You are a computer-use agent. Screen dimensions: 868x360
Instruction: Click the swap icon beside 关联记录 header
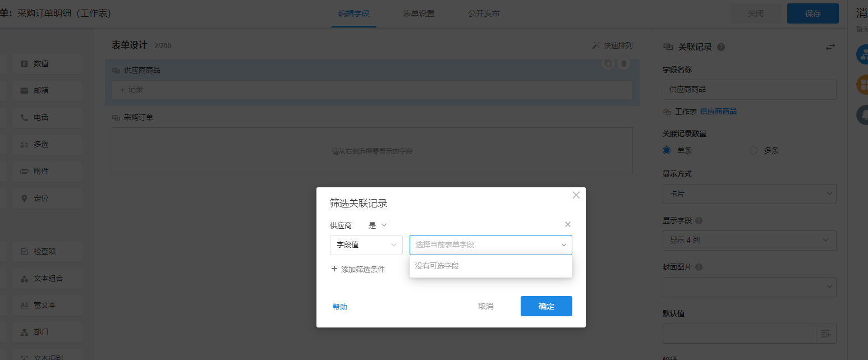point(830,47)
